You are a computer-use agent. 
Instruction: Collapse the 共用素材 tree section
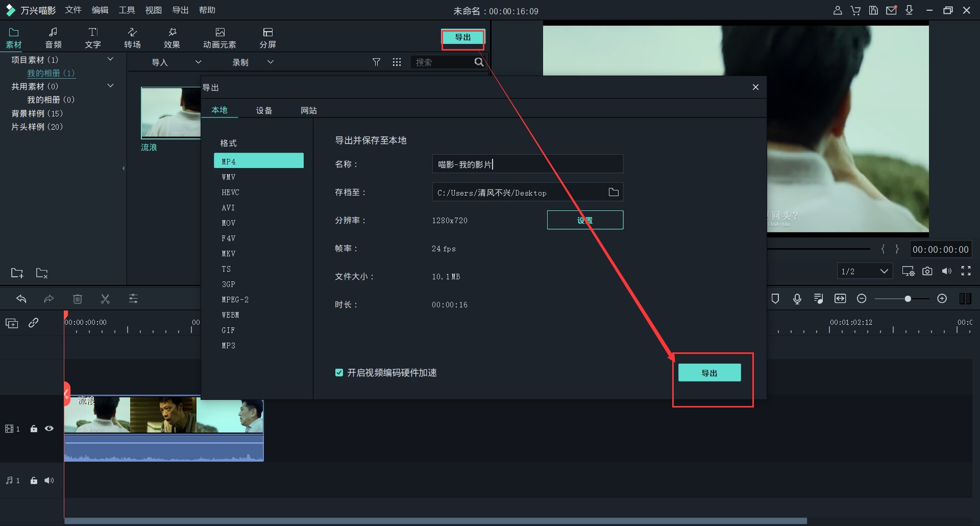[x=110, y=86]
